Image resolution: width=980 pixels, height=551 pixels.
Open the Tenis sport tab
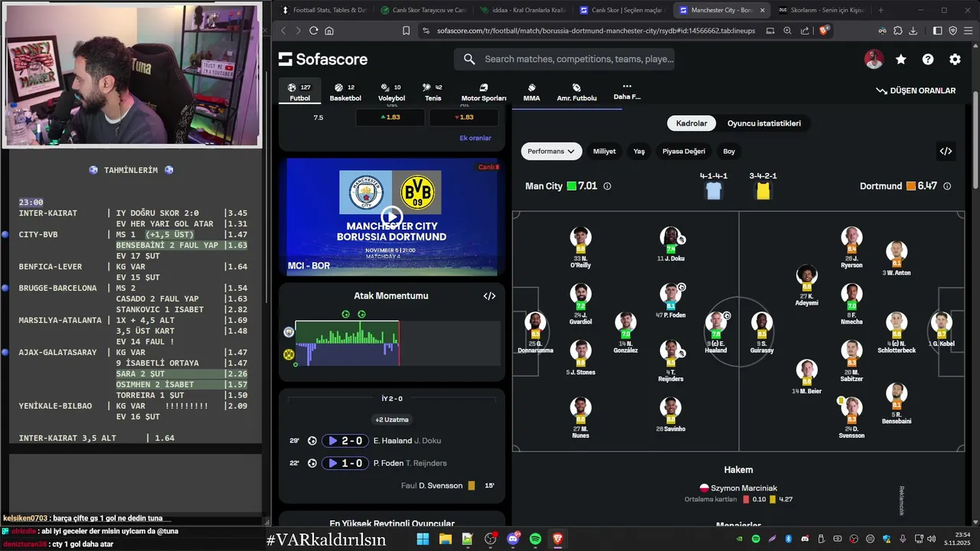pos(433,92)
